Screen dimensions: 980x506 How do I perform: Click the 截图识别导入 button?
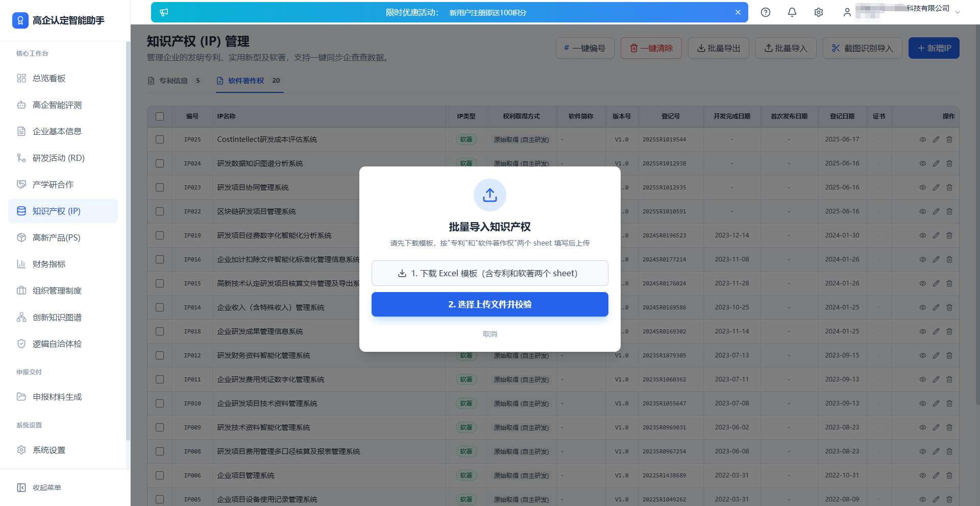(863, 48)
